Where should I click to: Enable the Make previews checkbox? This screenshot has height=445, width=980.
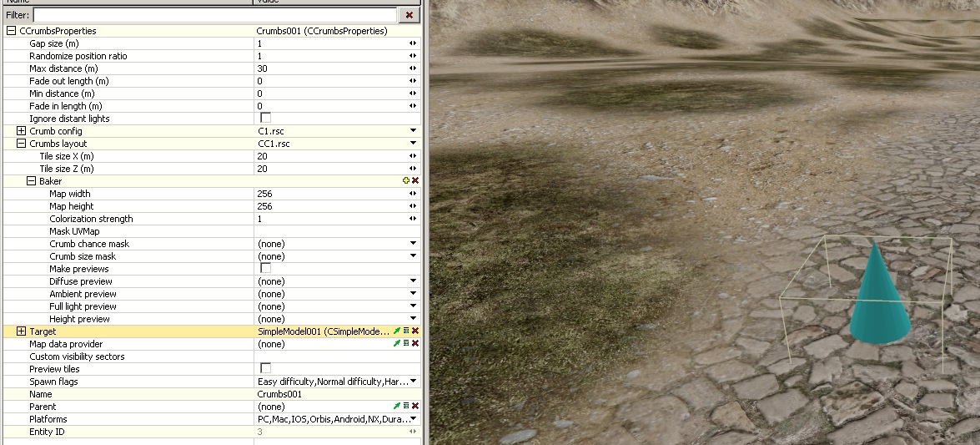click(x=265, y=268)
